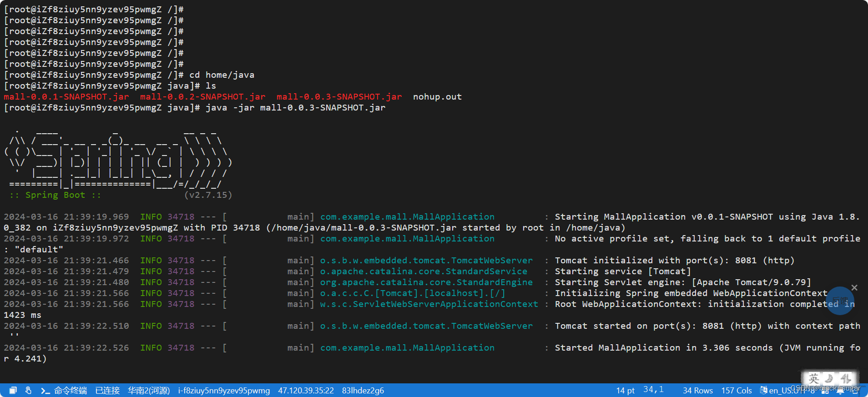Viewport: 868px width, 397px height.
Task: Click the timestamp 2024-03-16 21:39:22.526
Action: pyautogui.click(x=66, y=348)
